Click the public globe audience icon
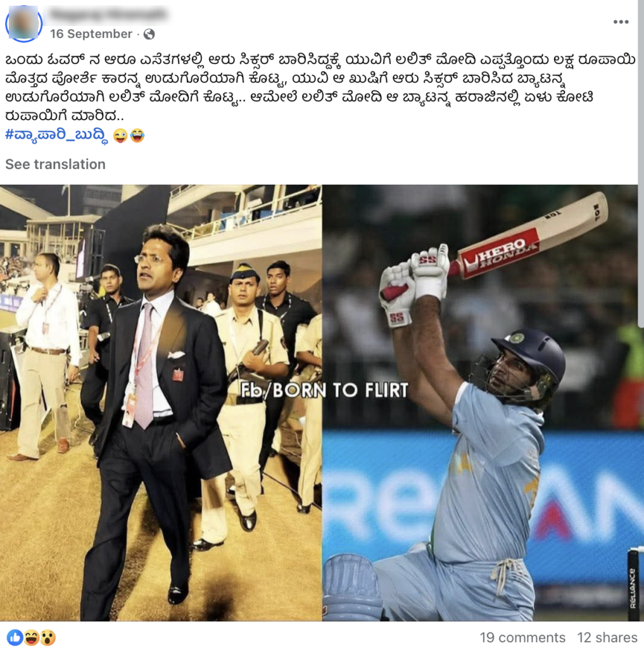Image resolution: width=644 pixels, height=648 pixels. [x=149, y=34]
